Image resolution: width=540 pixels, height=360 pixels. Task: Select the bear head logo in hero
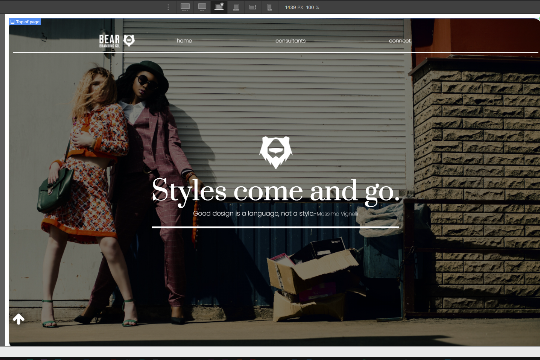(276, 152)
